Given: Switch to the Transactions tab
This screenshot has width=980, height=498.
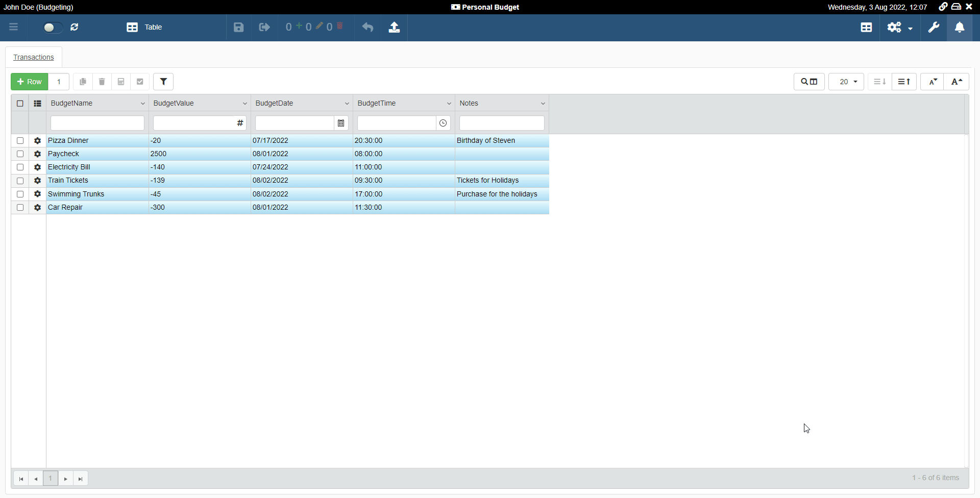Looking at the screenshot, I should [x=34, y=57].
